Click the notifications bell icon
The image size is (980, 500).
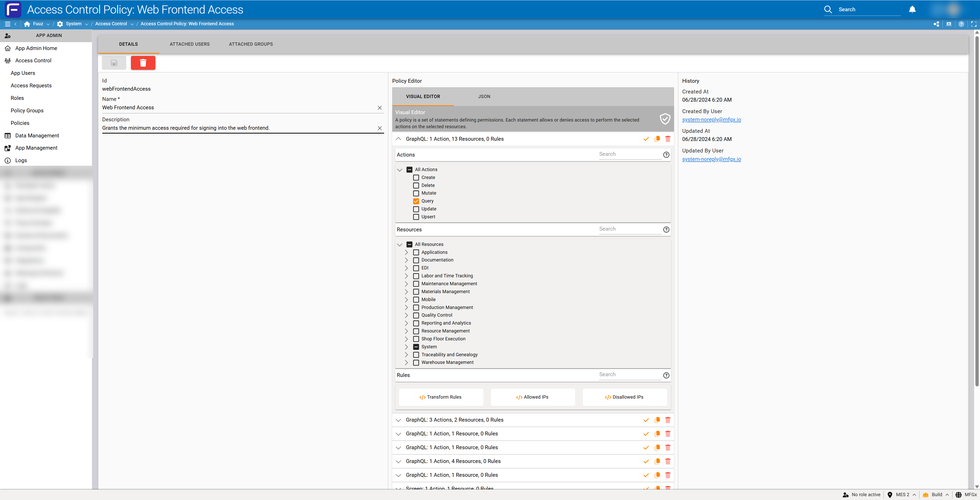coord(912,9)
